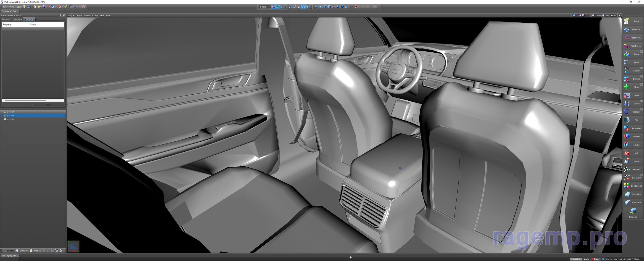Open the import arrow dropdown
Screen dimensions: 644x261
56,7
